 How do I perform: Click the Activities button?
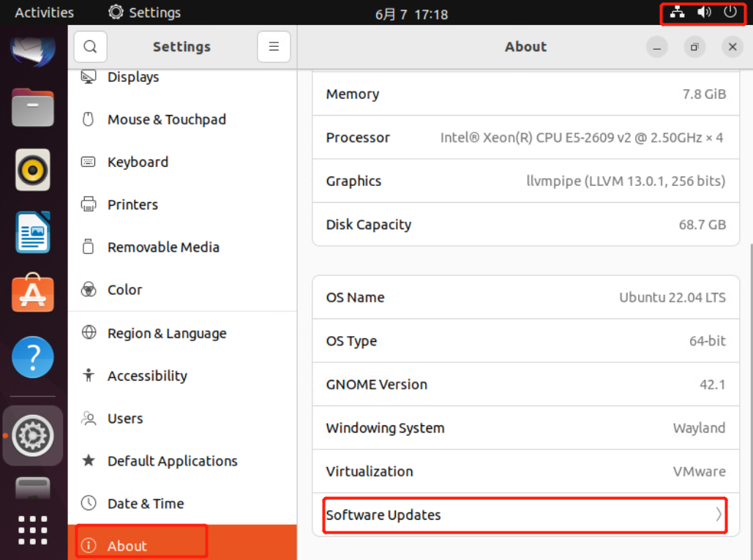tap(44, 12)
